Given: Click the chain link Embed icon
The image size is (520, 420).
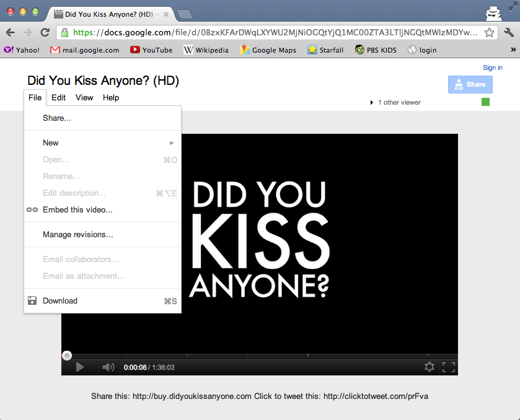Looking at the screenshot, I should tap(32, 209).
